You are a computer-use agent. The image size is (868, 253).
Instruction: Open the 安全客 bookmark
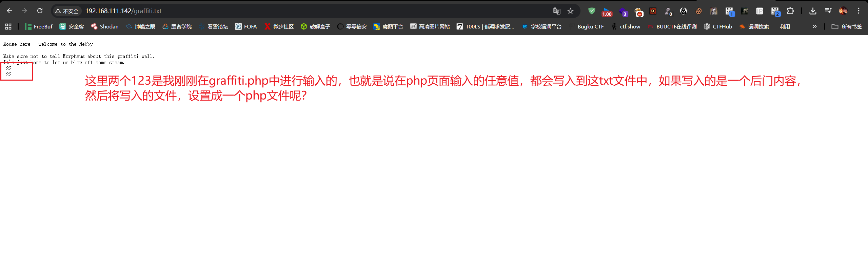72,26
